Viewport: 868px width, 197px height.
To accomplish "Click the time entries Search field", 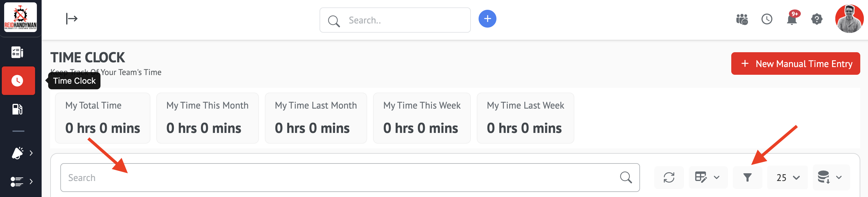I will (x=337, y=177).
